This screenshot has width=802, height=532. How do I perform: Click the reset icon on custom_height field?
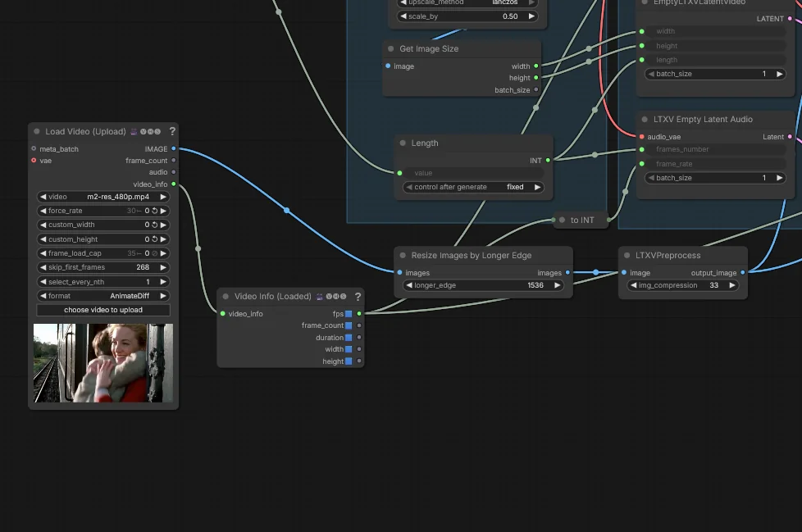(x=154, y=239)
